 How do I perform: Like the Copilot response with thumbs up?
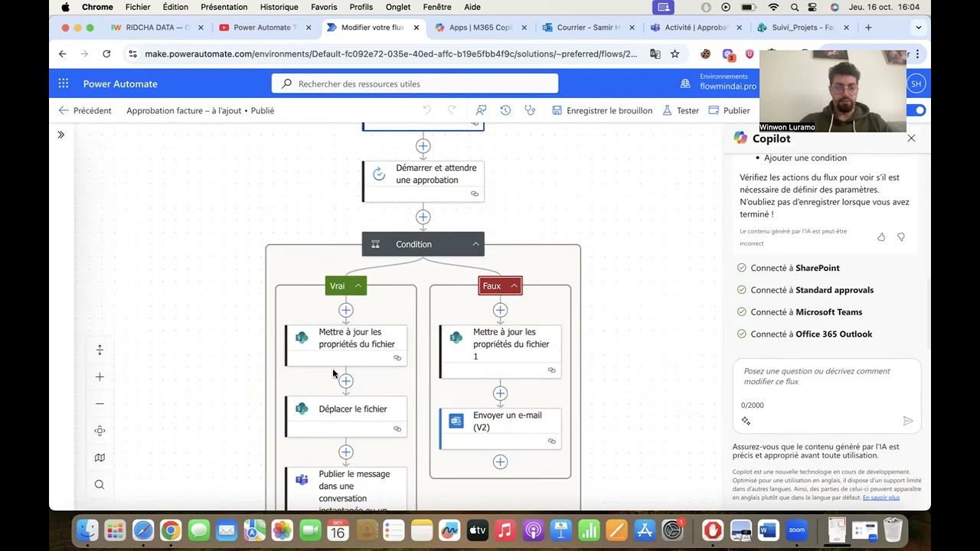coord(881,237)
